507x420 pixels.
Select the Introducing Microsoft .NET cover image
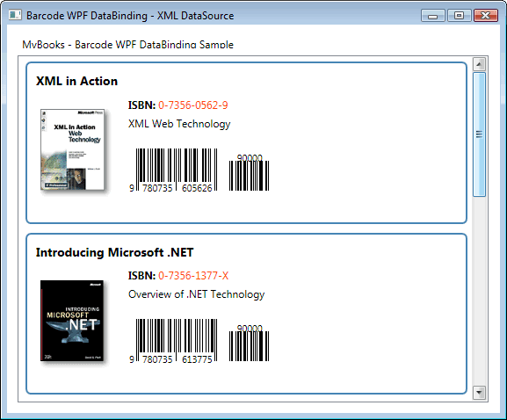72,321
